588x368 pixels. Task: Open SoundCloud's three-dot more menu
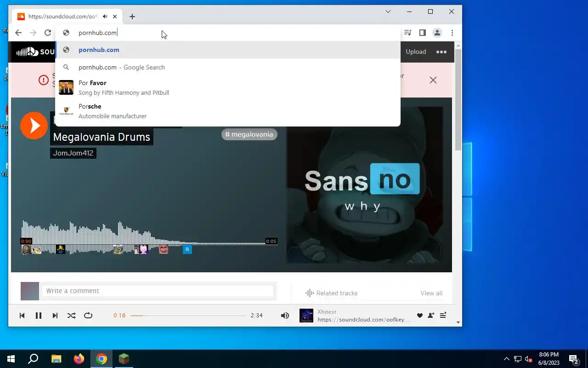click(441, 52)
